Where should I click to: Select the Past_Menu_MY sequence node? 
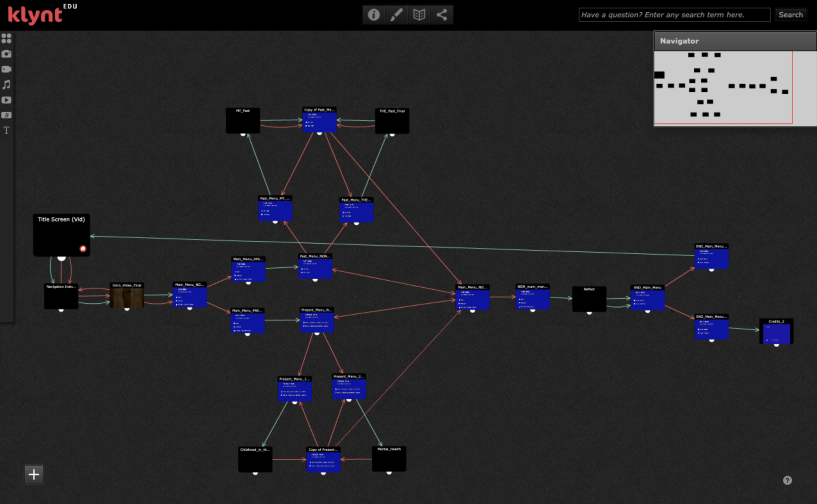pyautogui.click(x=275, y=208)
